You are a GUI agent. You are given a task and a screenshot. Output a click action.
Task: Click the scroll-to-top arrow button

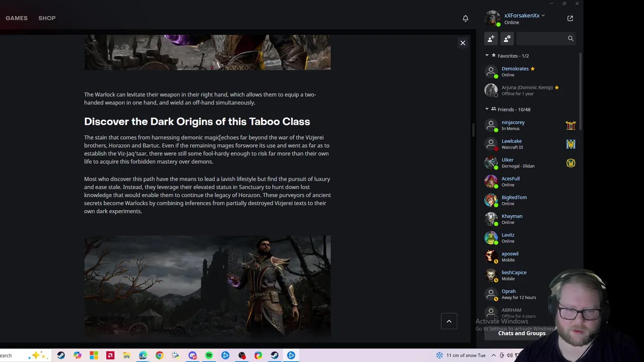449,321
